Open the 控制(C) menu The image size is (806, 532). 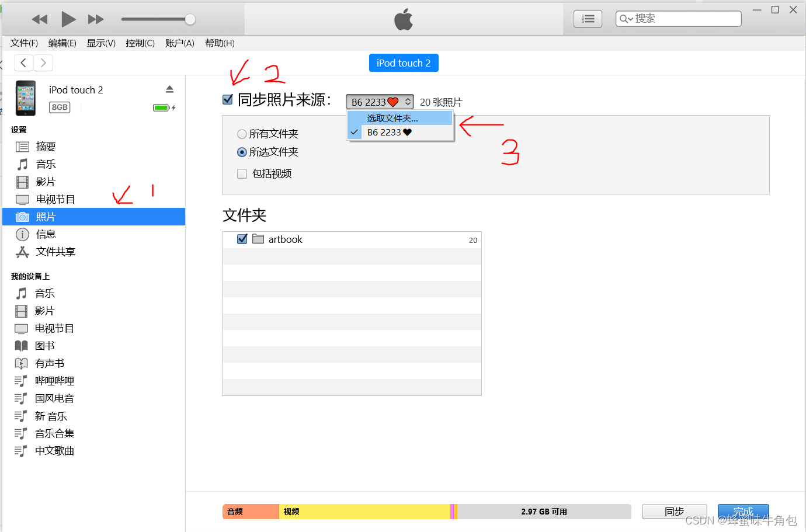coord(140,43)
